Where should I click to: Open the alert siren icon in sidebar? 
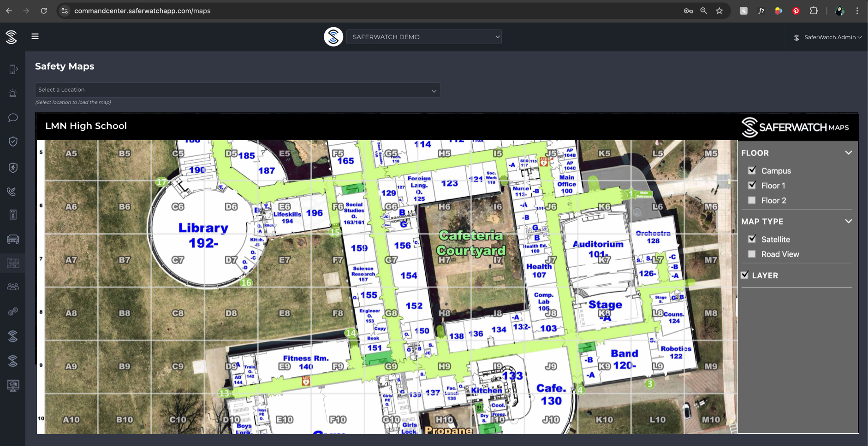(13, 94)
